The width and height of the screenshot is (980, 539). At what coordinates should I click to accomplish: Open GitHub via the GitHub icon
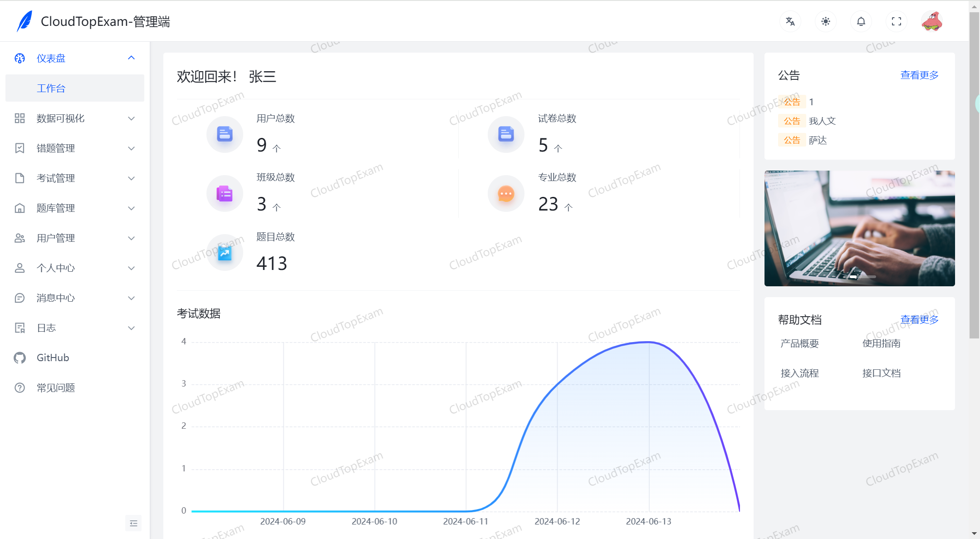20,358
